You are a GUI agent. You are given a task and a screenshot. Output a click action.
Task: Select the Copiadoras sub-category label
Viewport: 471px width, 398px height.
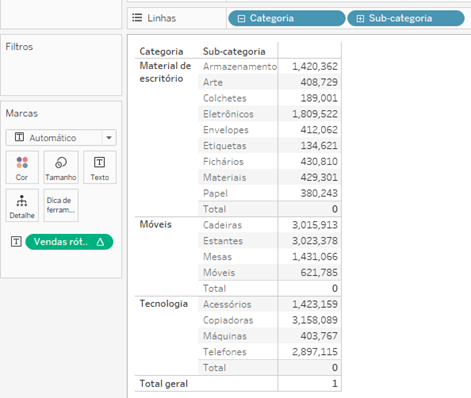coord(228,320)
